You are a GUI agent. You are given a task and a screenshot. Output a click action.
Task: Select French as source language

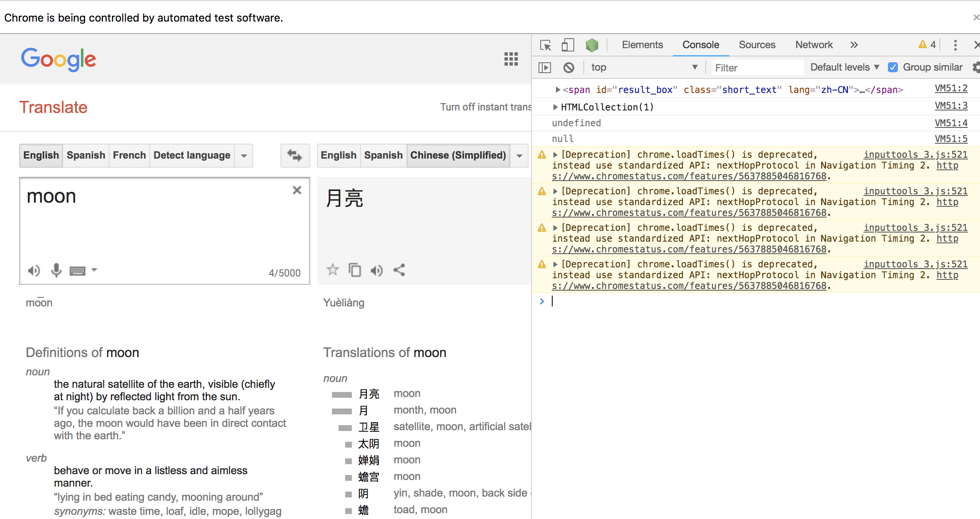click(x=129, y=155)
